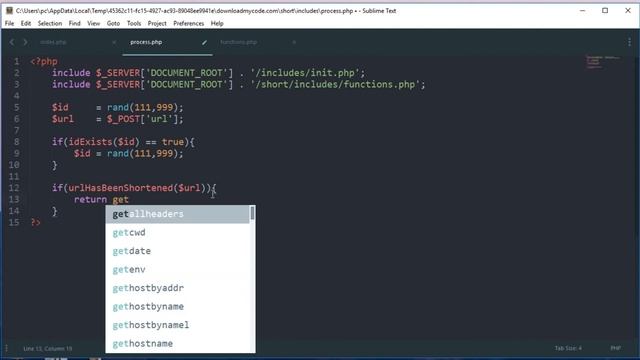Choose gethostbyaddr from autocomplete list

[x=178, y=288]
